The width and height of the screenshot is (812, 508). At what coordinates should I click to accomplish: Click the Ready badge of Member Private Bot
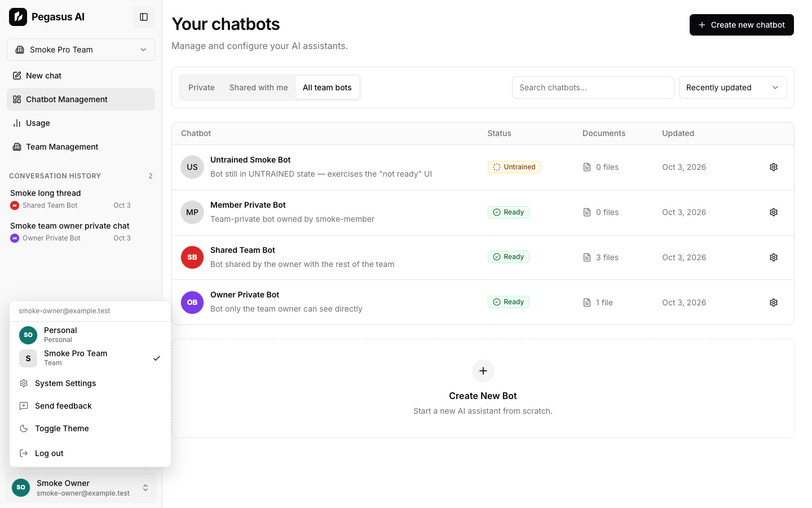[x=509, y=212]
